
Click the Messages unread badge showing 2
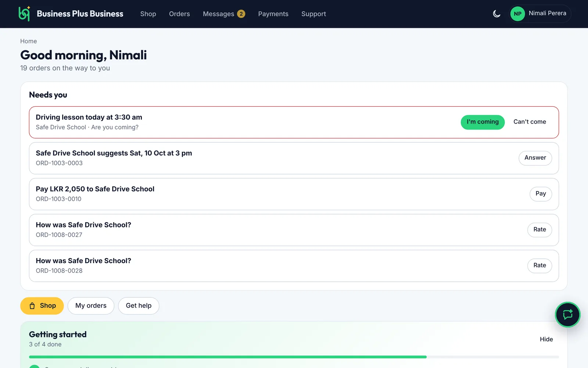[x=241, y=14]
